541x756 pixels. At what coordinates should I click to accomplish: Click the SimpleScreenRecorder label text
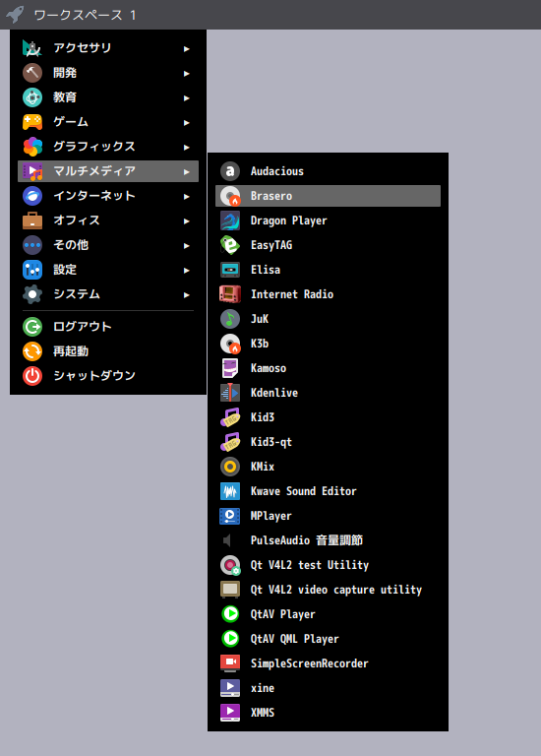coord(309,663)
